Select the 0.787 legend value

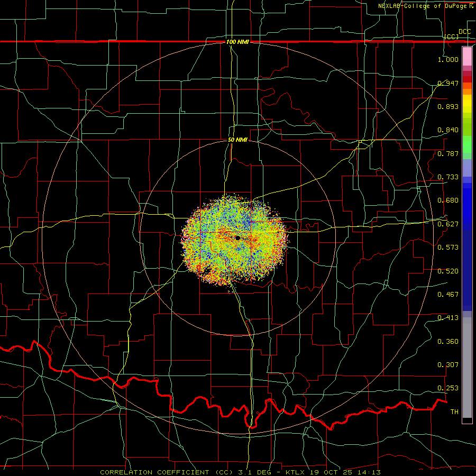[448, 153]
